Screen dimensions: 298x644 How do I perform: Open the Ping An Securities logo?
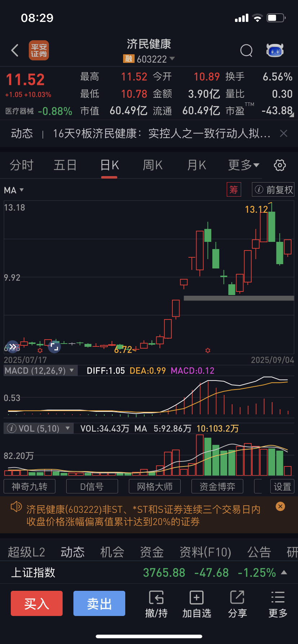[39, 50]
